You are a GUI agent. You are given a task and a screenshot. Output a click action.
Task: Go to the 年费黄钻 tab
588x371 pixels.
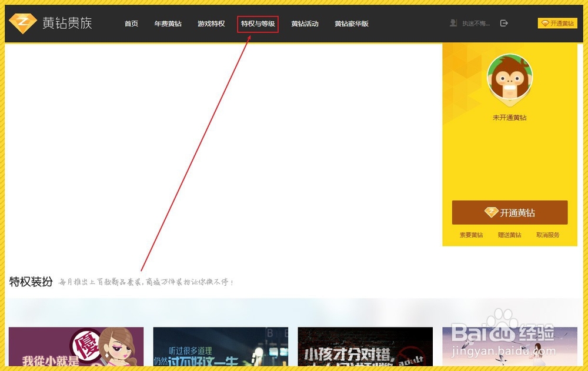click(x=168, y=24)
